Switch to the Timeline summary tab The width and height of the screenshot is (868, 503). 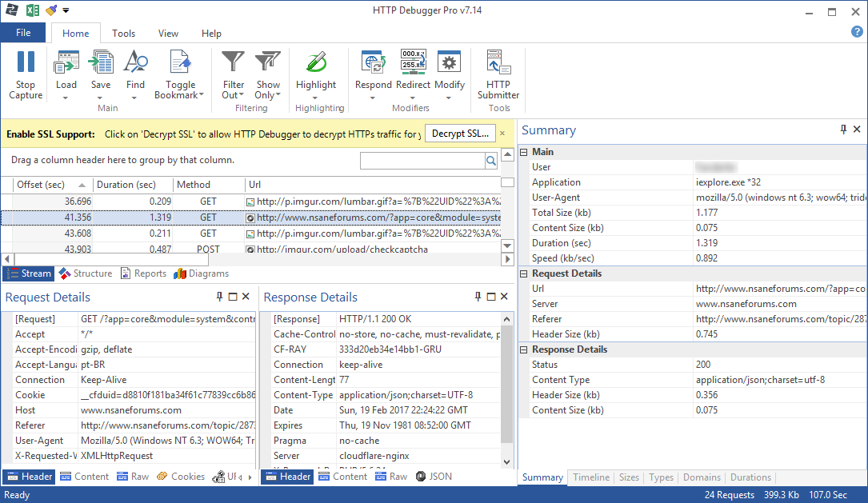coord(590,477)
